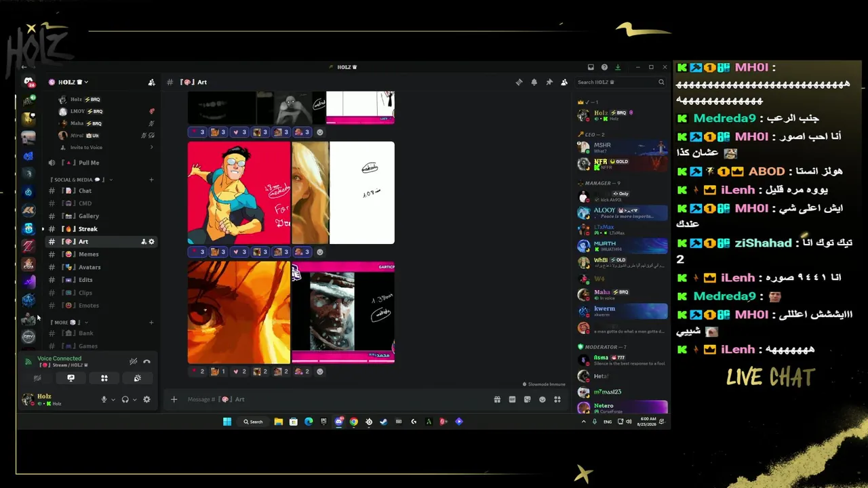Open the Streak channel
Viewport: 868px width, 488px height.
click(x=101, y=229)
